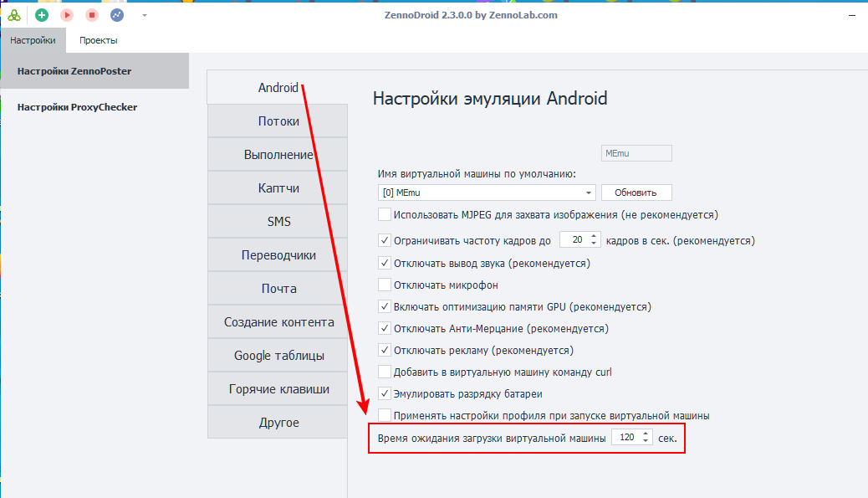Image resolution: width=868 pixels, height=498 pixels.
Task: Open the Потоки settings section
Action: click(x=278, y=121)
